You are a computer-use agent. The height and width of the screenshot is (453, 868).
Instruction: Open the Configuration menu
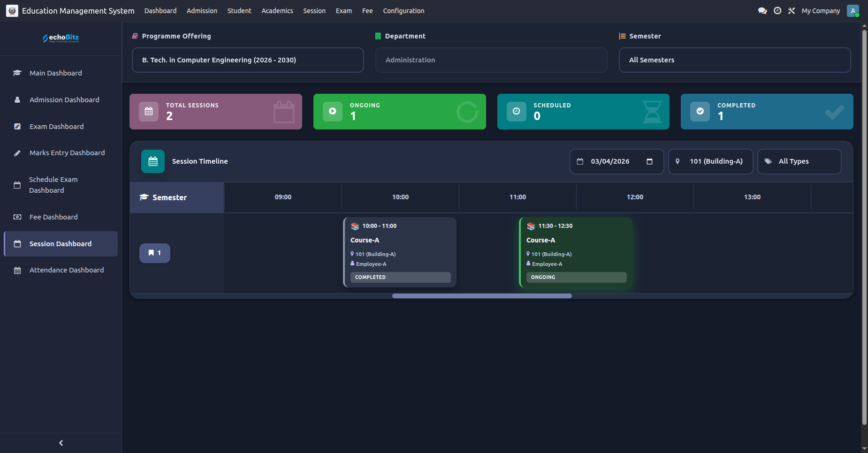(x=404, y=11)
